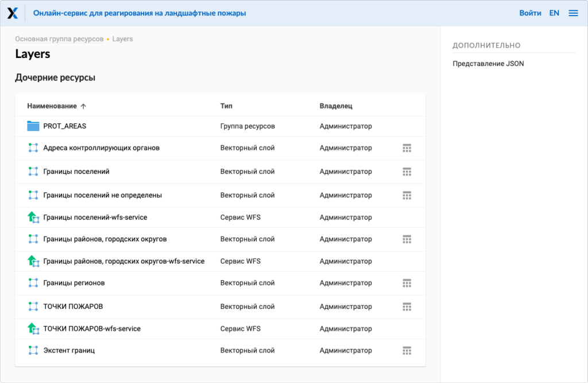Viewport: 588px width, 383px height.
Task: Open feature table icon for ТОЧКИ ПОЖАРОВ
Action: pyautogui.click(x=407, y=306)
